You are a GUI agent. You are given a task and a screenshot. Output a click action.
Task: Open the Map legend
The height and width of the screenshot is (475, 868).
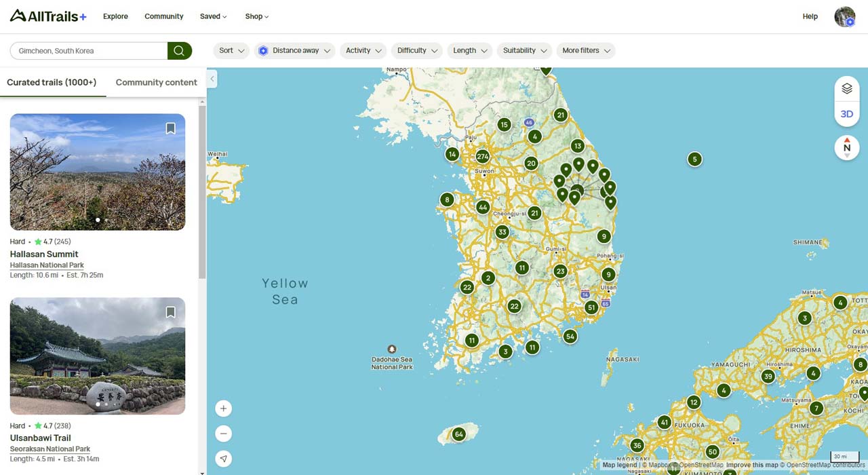[x=620, y=465]
